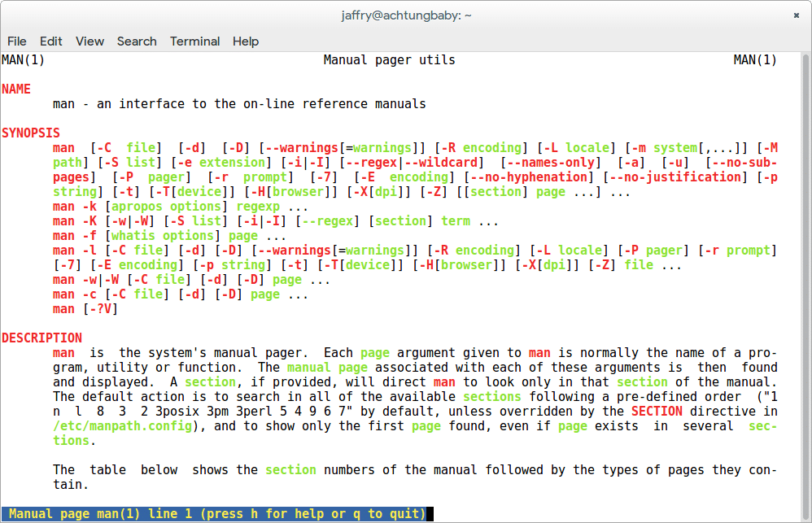Click '[-m system[,...]]' option in synopsis

pyautogui.click(x=686, y=148)
